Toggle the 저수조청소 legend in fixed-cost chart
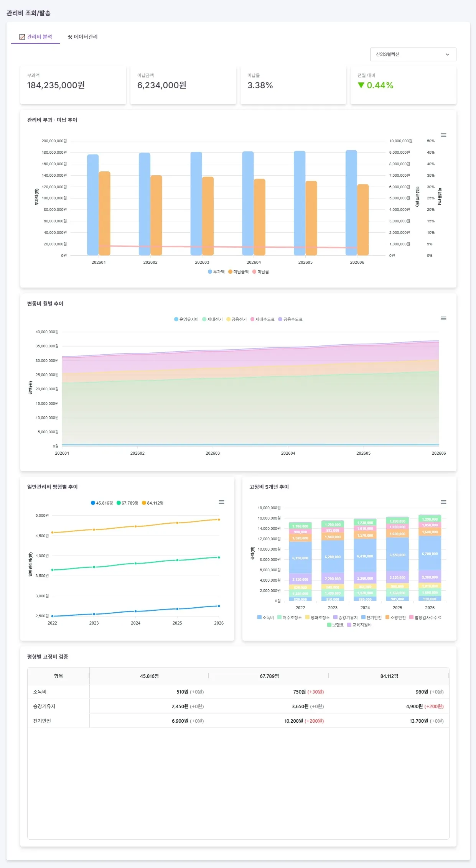Viewport: 476px width, 868px height. (290, 618)
